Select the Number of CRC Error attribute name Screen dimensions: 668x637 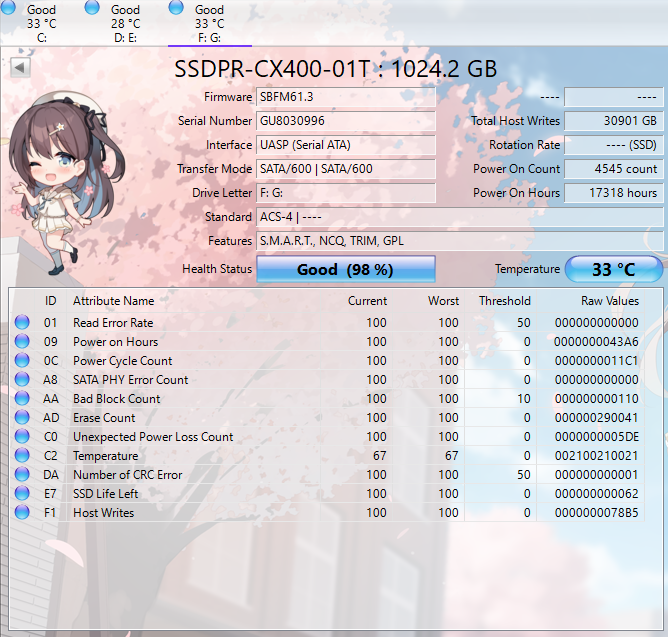pyautogui.click(x=127, y=475)
